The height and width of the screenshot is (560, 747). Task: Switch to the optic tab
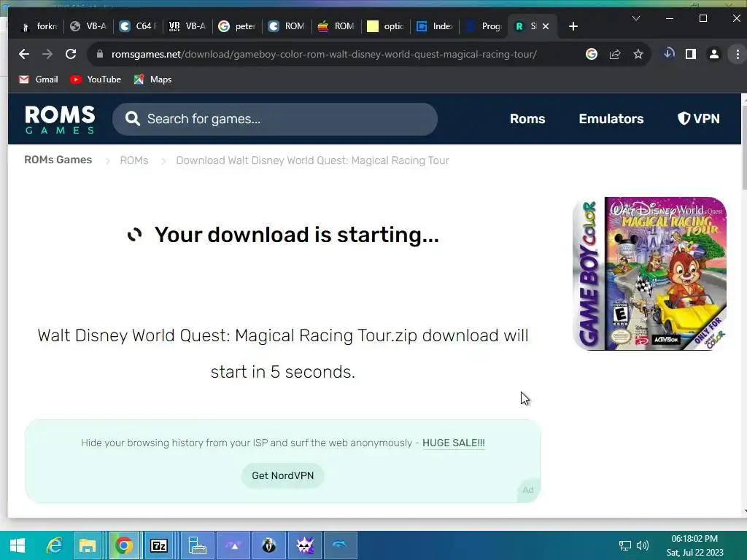tap(386, 26)
